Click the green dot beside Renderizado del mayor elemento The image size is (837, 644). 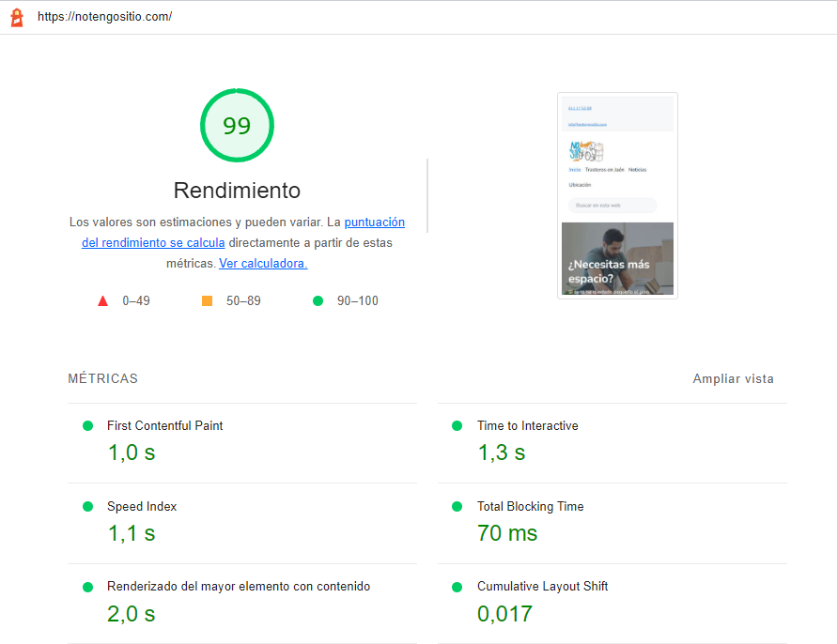point(88,587)
